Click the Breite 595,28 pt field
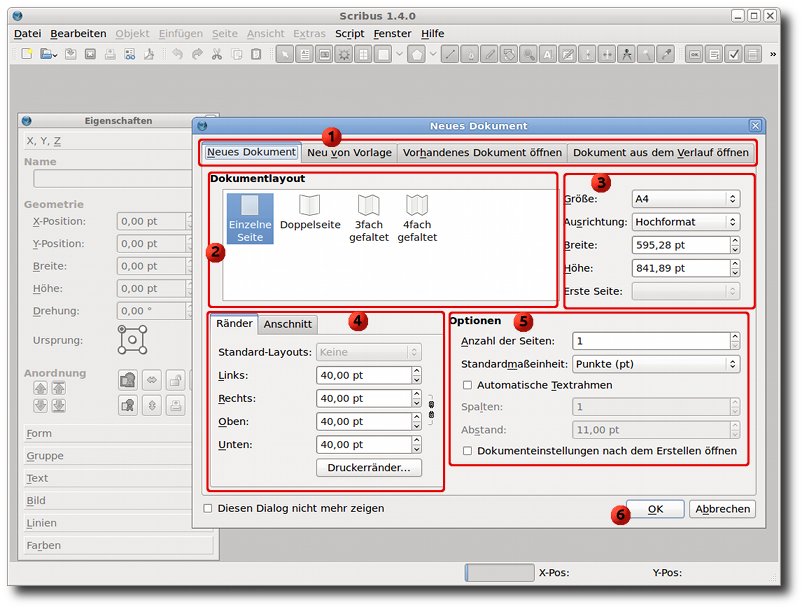804x609 pixels. (x=680, y=245)
